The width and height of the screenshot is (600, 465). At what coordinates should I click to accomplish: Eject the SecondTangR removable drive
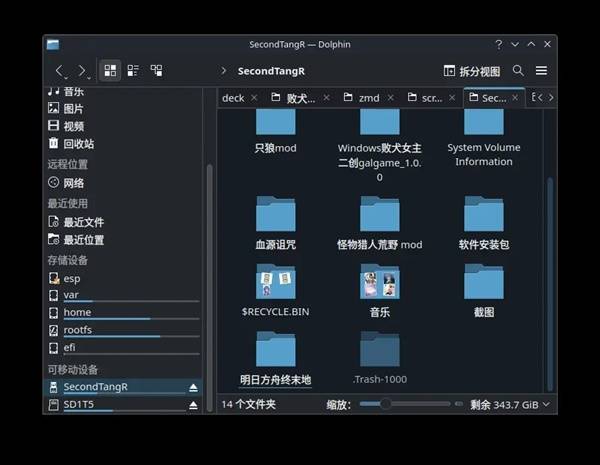click(x=194, y=387)
